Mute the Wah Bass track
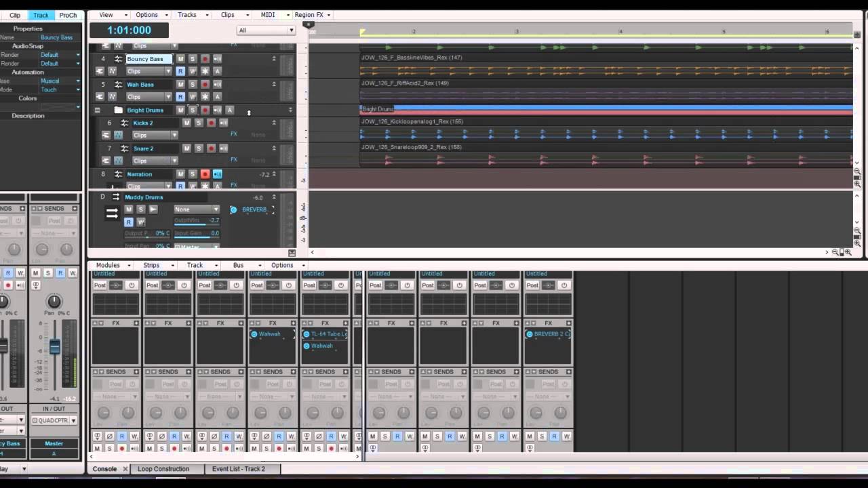This screenshot has width=868, height=488. [x=180, y=85]
